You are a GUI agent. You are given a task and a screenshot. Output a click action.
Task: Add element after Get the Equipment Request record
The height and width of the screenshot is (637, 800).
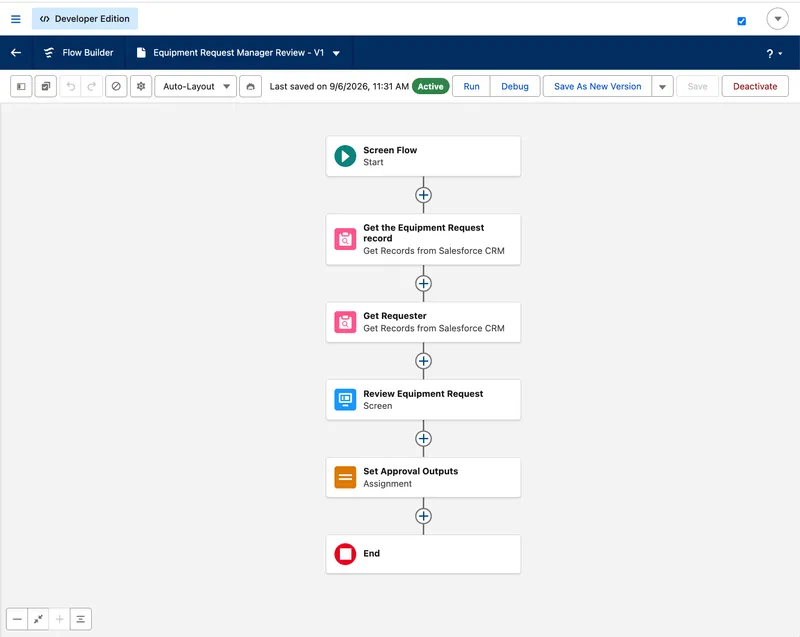[x=423, y=284]
